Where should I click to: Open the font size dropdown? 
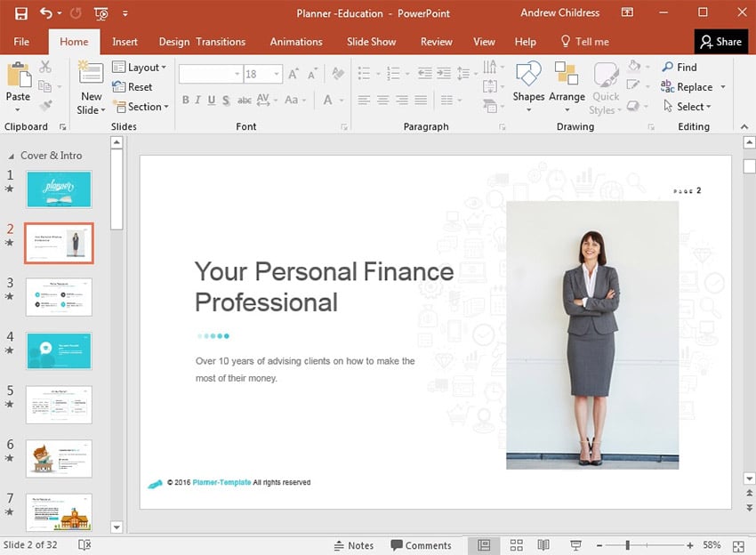(277, 75)
